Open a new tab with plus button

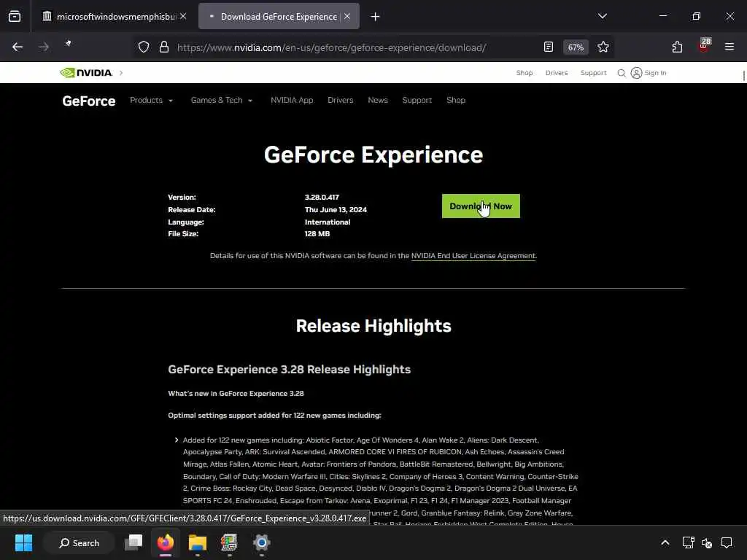pos(376,17)
